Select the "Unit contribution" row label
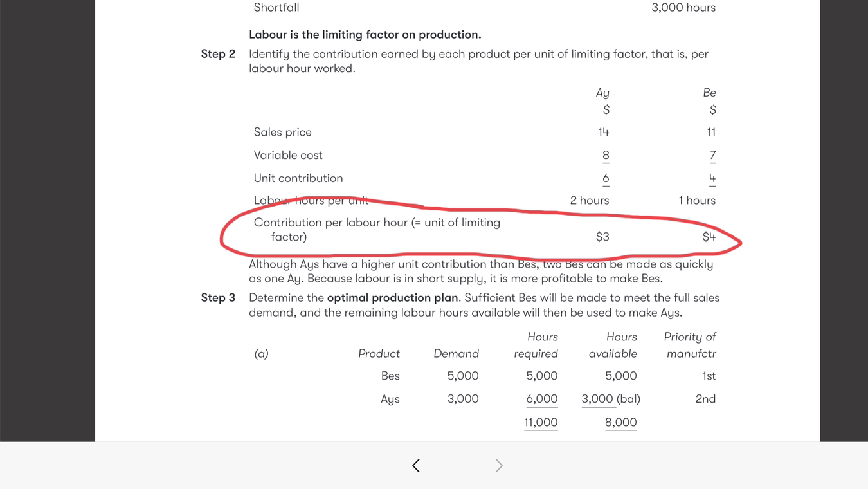 [298, 178]
